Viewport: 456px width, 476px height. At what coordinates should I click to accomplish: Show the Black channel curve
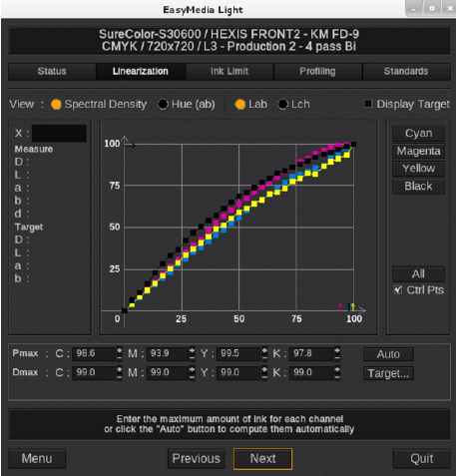418,186
